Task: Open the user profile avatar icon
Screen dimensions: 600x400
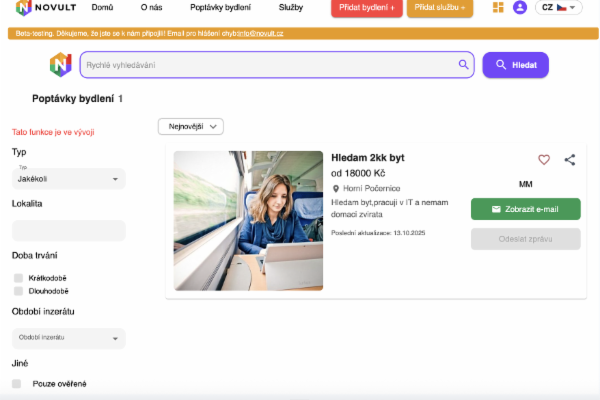Action: (519, 8)
